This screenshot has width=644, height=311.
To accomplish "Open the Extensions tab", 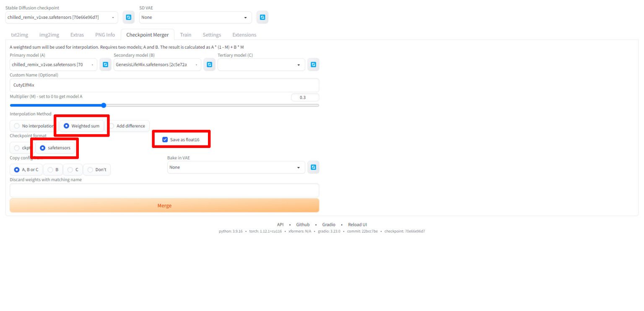I will [x=244, y=35].
